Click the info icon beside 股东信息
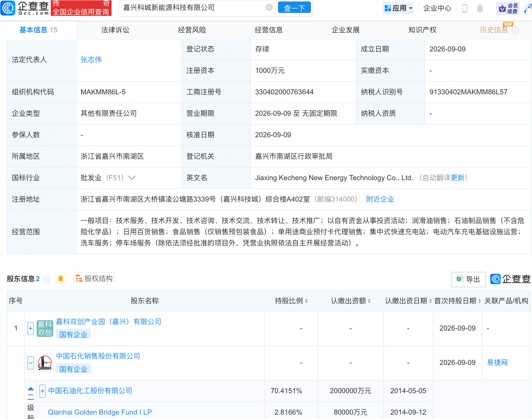Image resolution: width=532 pixels, height=419 pixels. (47, 279)
